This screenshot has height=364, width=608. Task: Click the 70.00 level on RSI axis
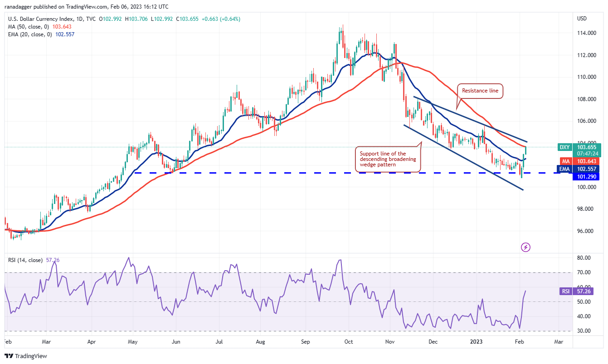click(584, 272)
